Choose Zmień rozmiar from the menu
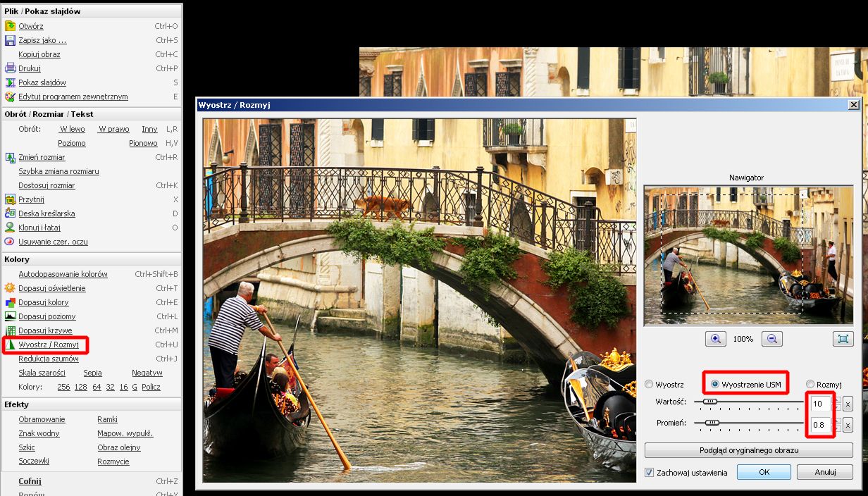Viewport: 868px width, 496px height. [42, 157]
